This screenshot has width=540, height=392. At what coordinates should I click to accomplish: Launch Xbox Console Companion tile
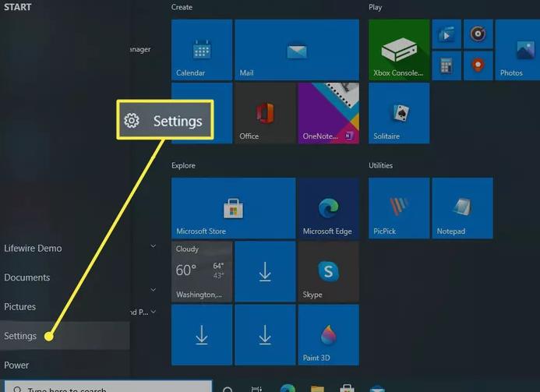[x=398, y=50]
